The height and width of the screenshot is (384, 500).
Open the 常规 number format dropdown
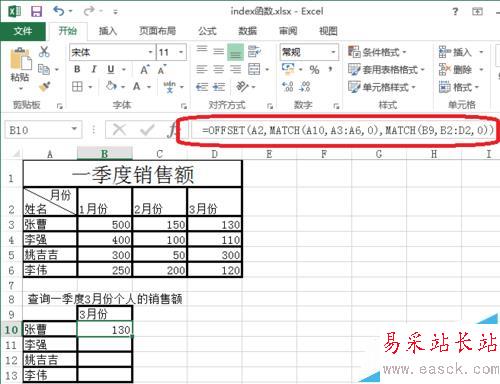click(x=333, y=52)
